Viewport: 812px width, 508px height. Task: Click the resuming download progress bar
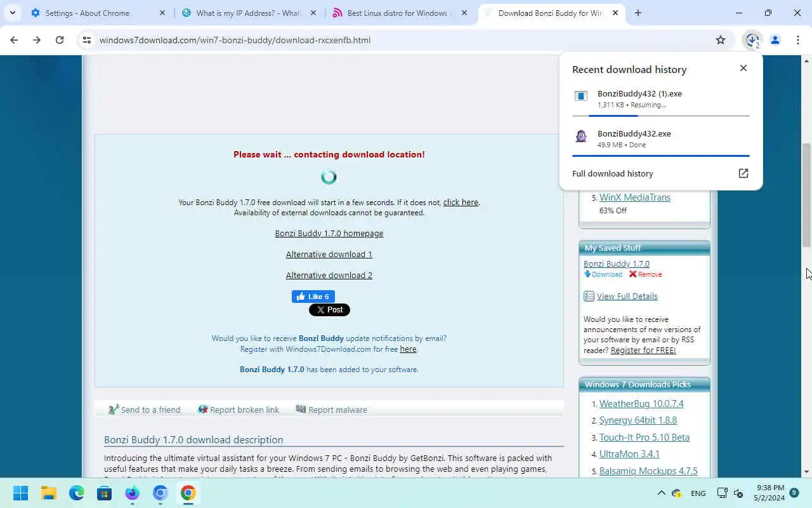point(661,116)
